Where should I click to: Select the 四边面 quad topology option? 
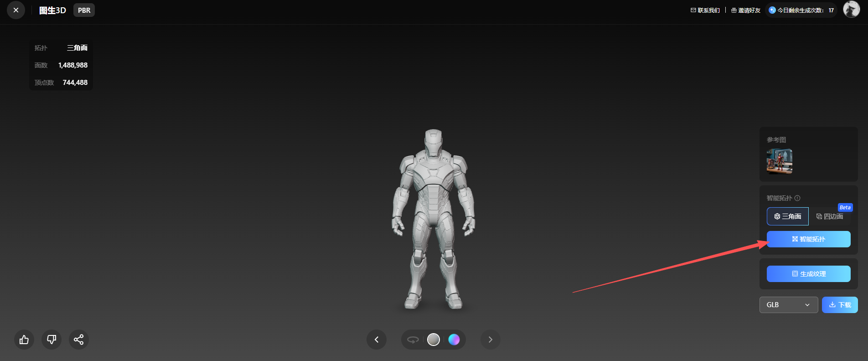coord(830,216)
